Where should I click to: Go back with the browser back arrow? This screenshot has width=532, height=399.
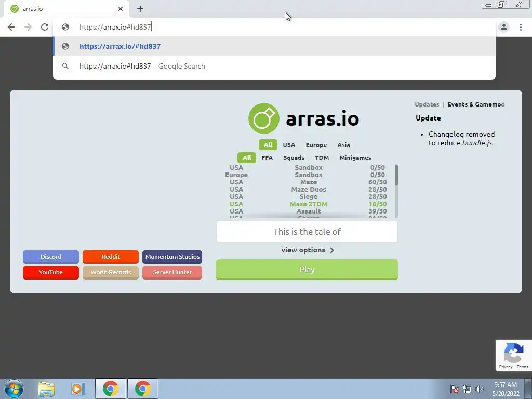tap(11, 27)
